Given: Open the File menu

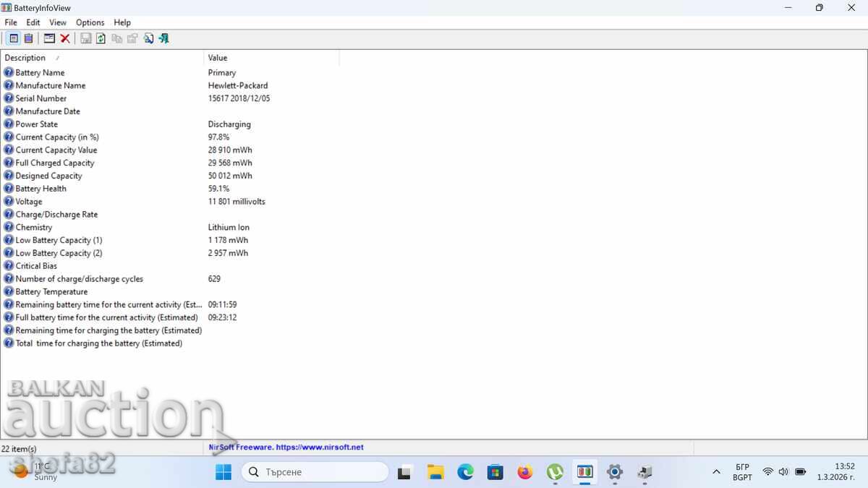Looking at the screenshot, I should pyautogui.click(x=11, y=22).
